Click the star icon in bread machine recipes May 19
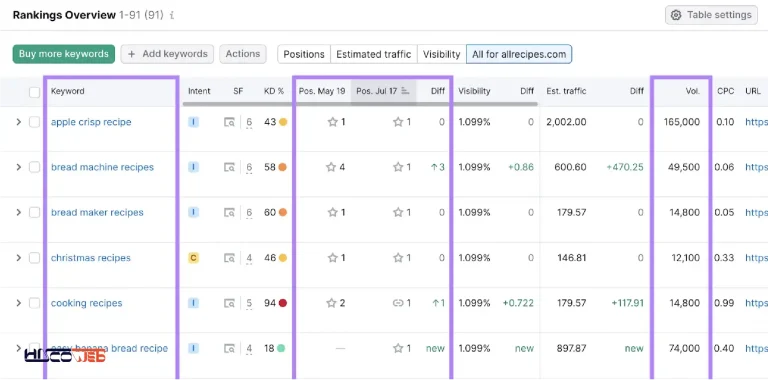The image size is (768, 383). tap(331, 167)
